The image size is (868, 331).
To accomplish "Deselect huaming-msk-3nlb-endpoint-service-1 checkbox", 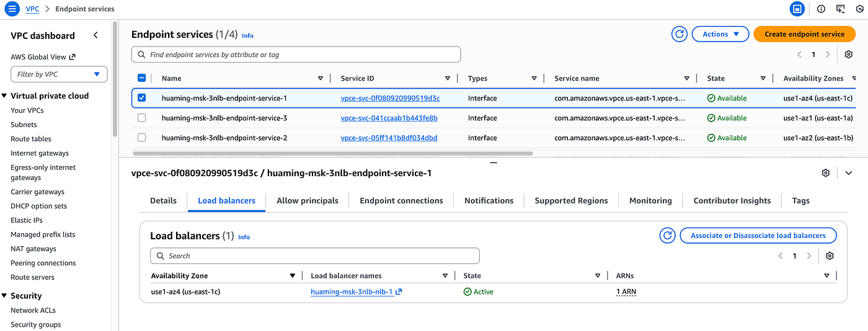I will click(x=141, y=98).
